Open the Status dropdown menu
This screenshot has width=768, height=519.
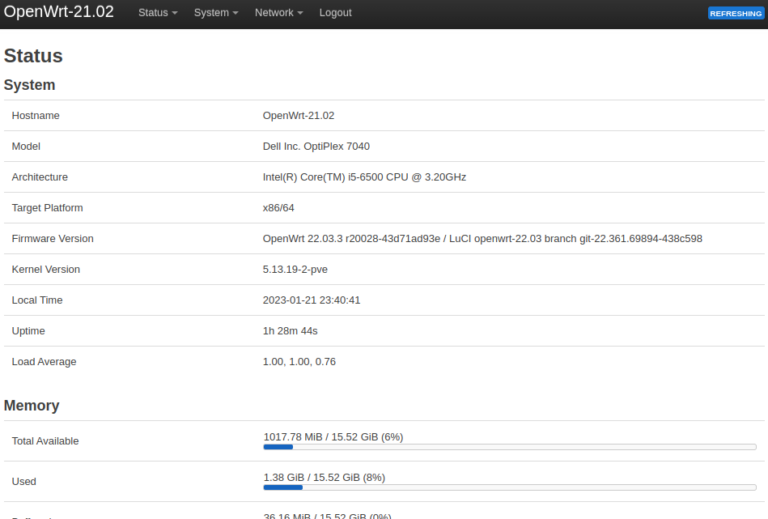coord(157,13)
